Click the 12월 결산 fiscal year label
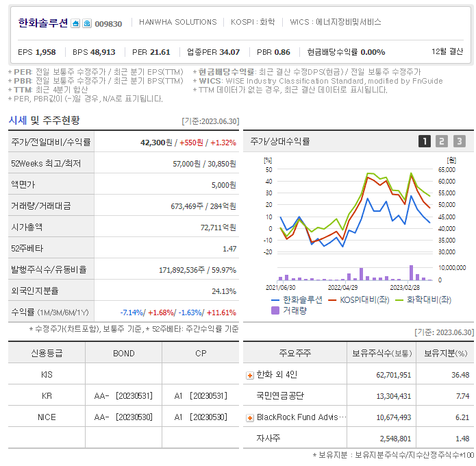Viewport: 476px width, 466px height. [x=447, y=51]
